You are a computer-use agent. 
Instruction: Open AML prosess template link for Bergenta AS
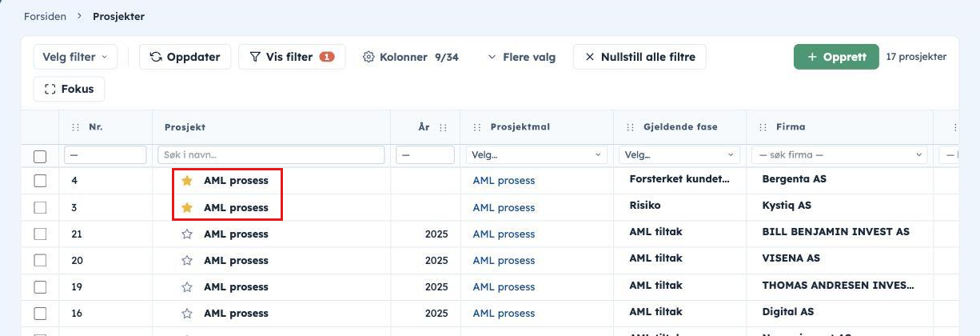point(504,181)
